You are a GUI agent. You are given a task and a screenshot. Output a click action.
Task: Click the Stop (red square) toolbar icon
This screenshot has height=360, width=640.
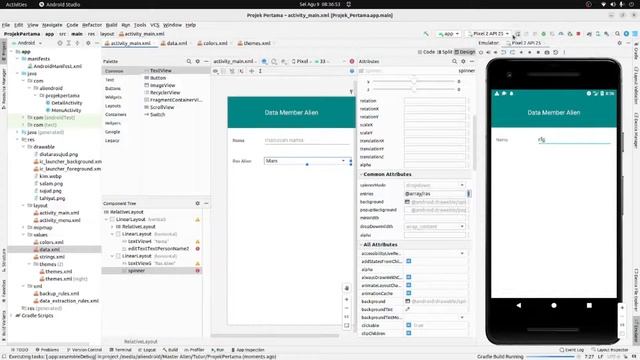click(578, 34)
